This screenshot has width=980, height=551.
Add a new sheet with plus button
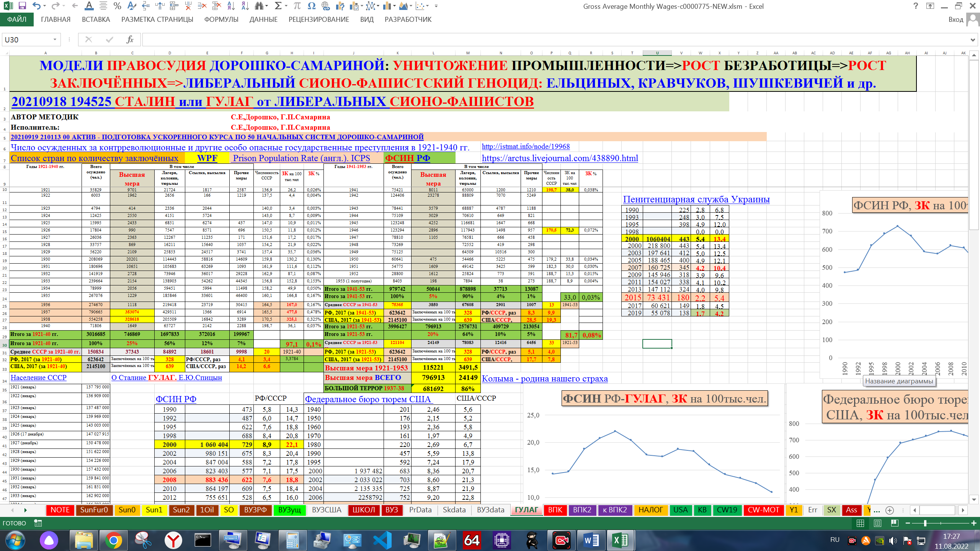tap(890, 510)
